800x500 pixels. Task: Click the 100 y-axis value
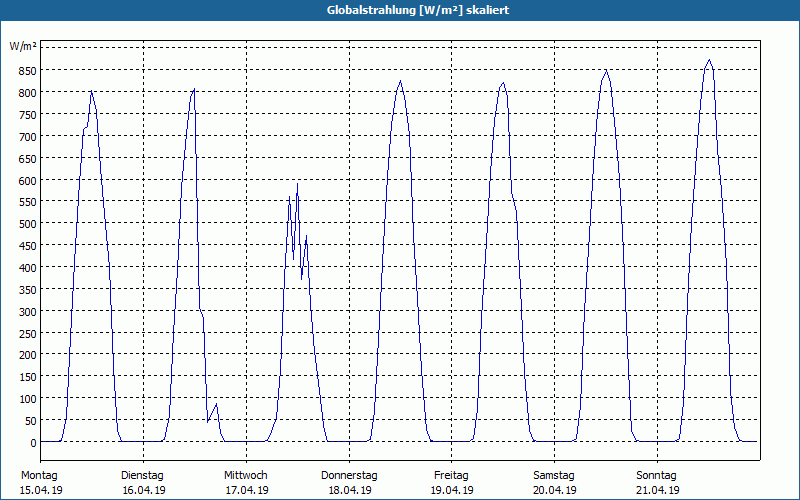click(27, 399)
